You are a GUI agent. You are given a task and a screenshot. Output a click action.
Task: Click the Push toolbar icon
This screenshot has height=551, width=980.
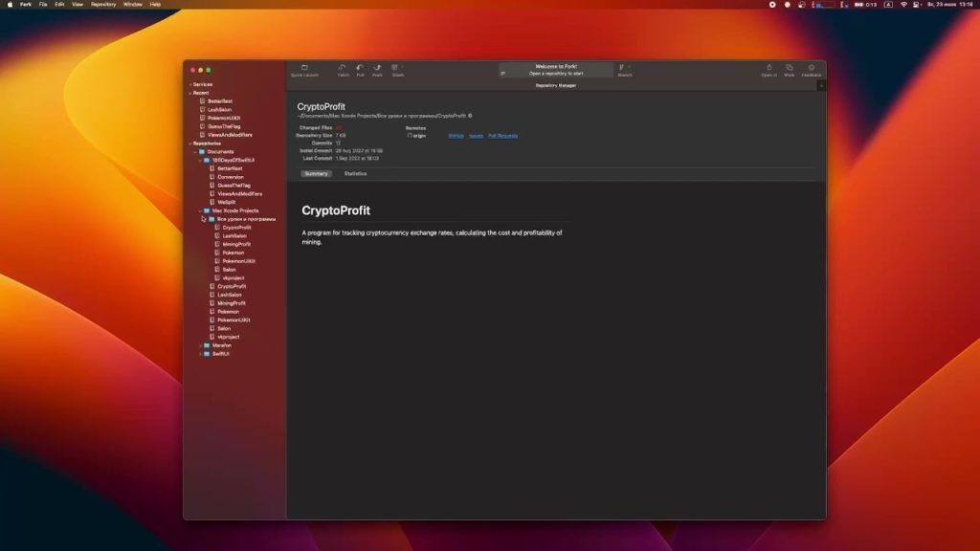[377, 68]
